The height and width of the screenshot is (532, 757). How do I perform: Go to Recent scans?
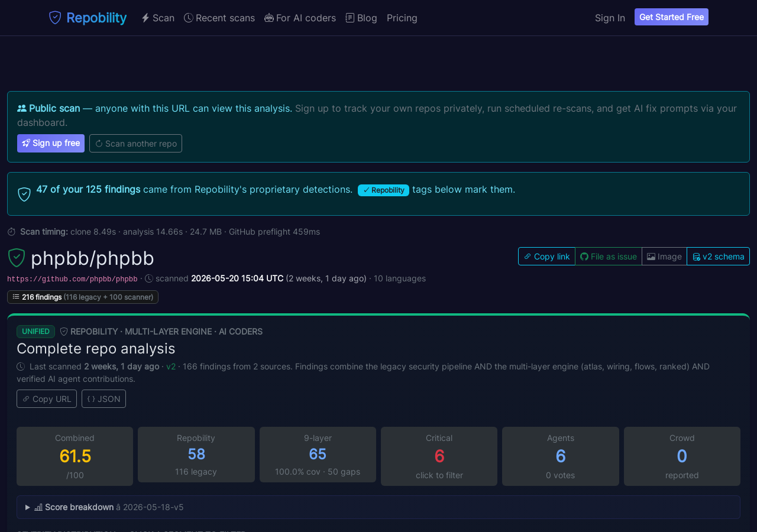[x=219, y=18]
